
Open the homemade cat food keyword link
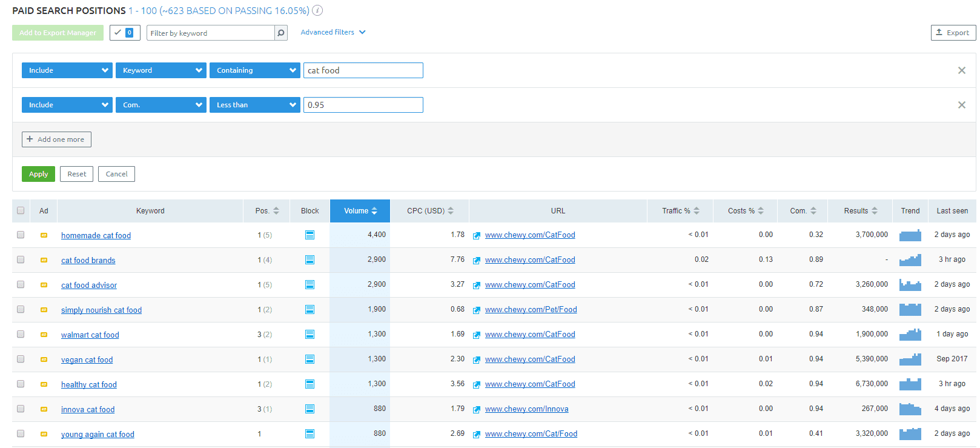coord(96,235)
